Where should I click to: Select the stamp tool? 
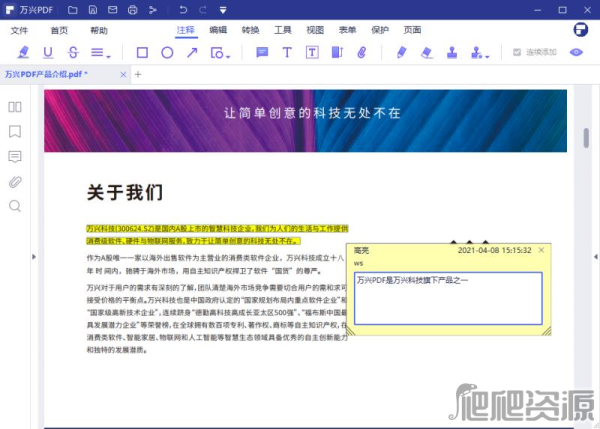[452, 52]
